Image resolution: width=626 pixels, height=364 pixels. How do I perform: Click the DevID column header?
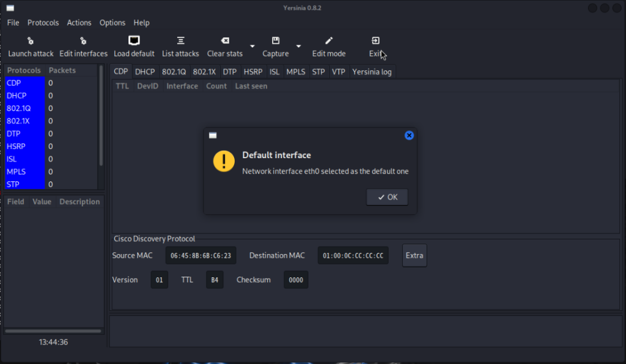coord(147,86)
